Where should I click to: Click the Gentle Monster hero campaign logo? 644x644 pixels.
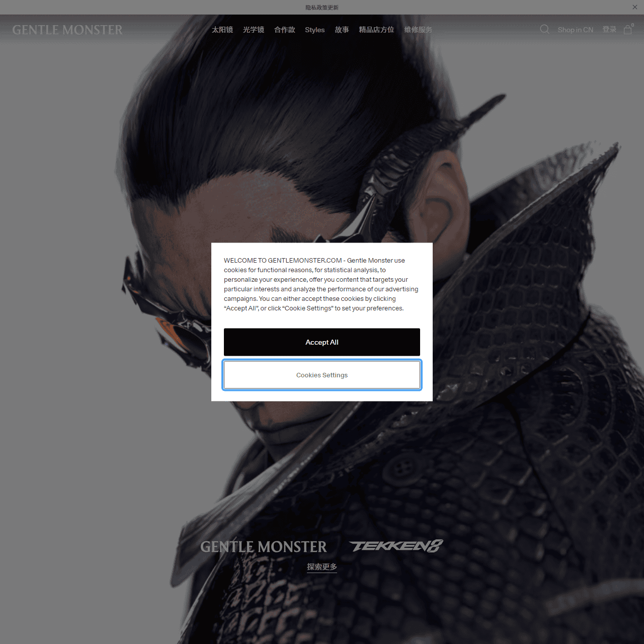point(264,546)
